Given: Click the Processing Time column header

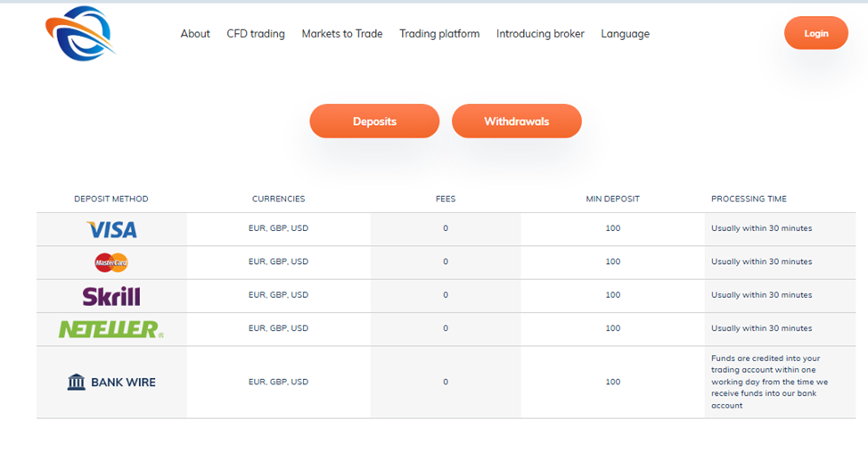Looking at the screenshot, I should tap(749, 199).
